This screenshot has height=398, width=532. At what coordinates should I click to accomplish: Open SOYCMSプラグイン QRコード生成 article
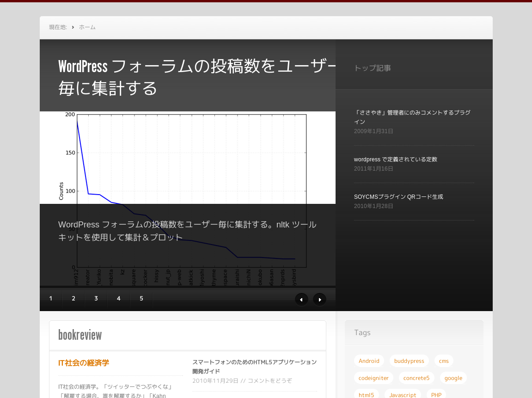[x=398, y=196]
